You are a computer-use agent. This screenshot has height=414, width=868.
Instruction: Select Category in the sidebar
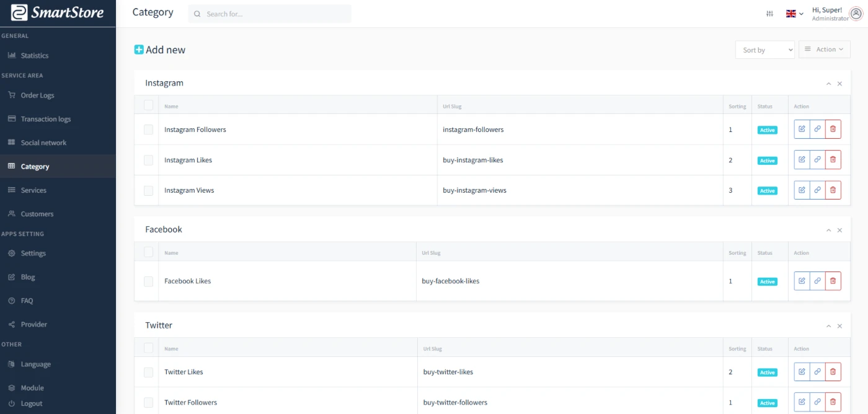pos(58,167)
